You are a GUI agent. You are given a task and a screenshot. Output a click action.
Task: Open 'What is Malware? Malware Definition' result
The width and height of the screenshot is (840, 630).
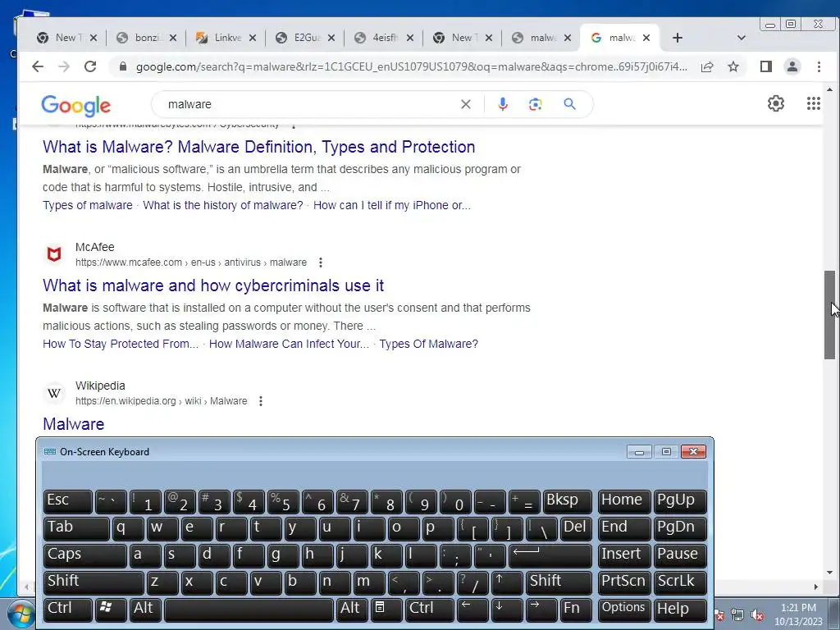point(258,147)
